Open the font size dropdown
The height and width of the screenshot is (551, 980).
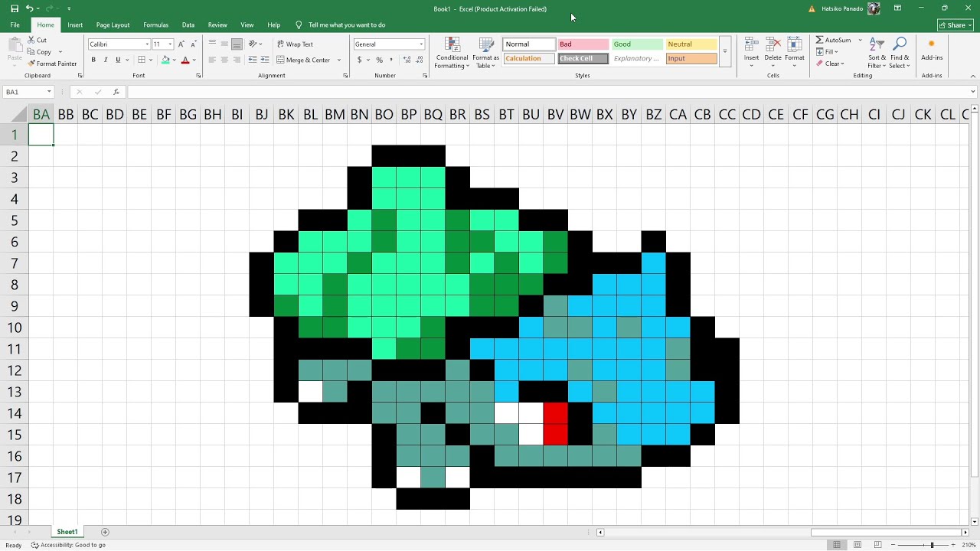[170, 44]
